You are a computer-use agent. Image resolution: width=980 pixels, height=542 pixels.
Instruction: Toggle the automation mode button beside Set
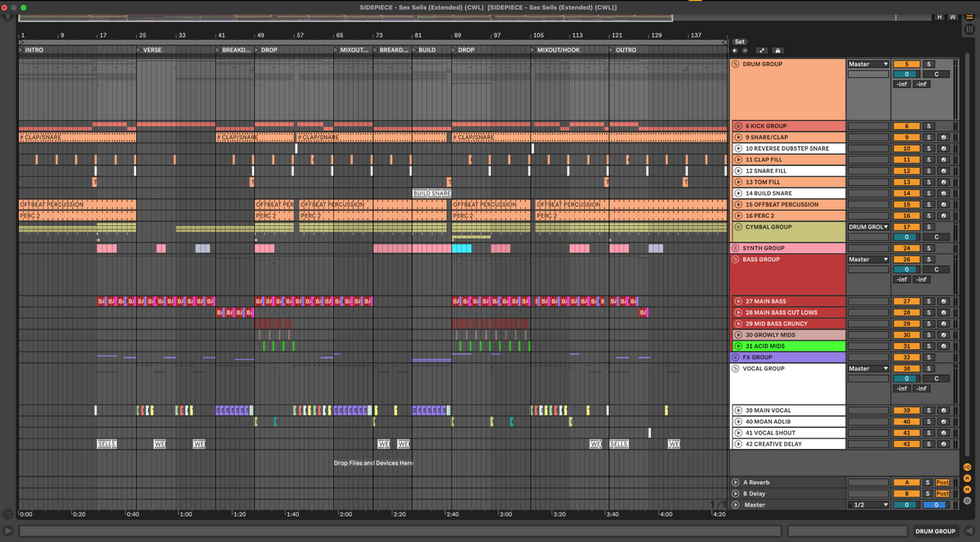(x=761, y=51)
